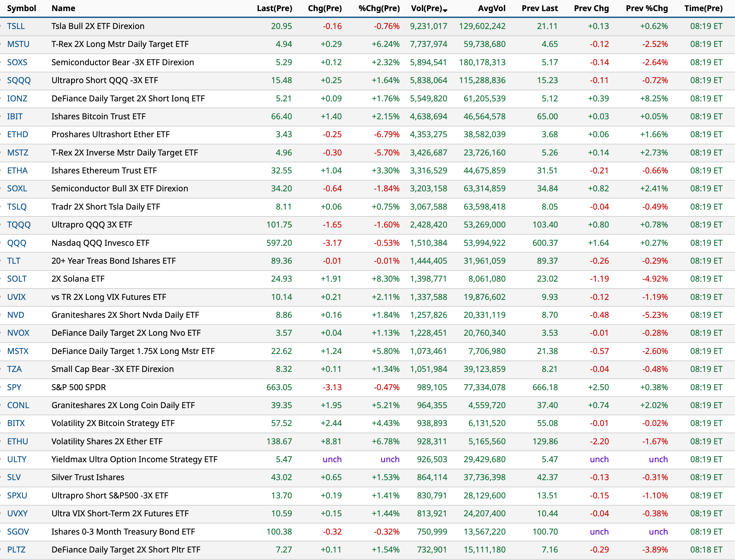The width and height of the screenshot is (735, 560).
Task: Open the ETHA ticker link
Action: tap(17, 171)
